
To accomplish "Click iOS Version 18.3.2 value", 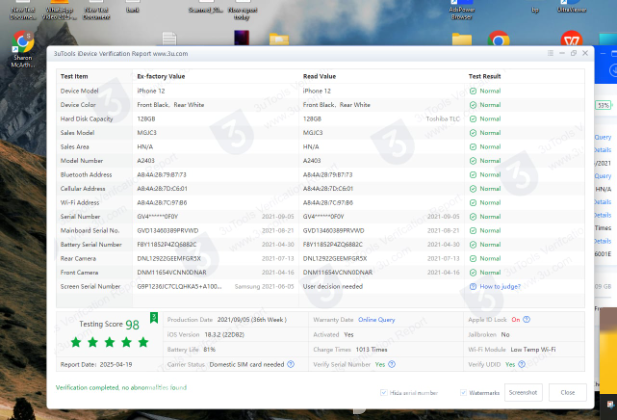I will [x=224, y=335].
